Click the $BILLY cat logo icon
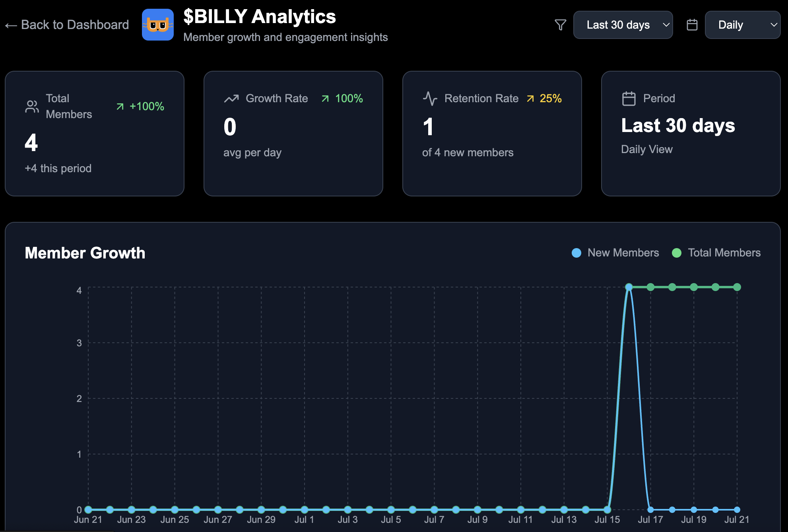Viewport: 788px width, 532px height. (158, 25)
